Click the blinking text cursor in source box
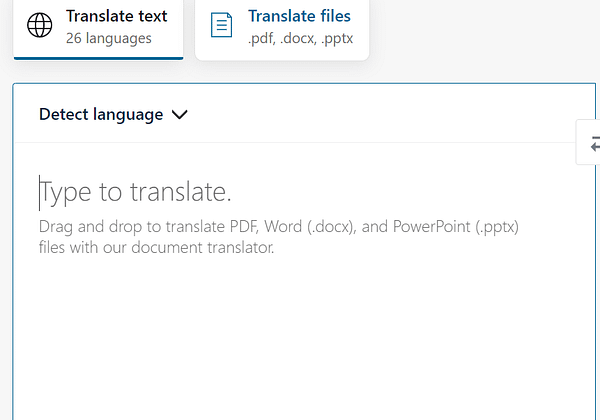 [40, 192]
